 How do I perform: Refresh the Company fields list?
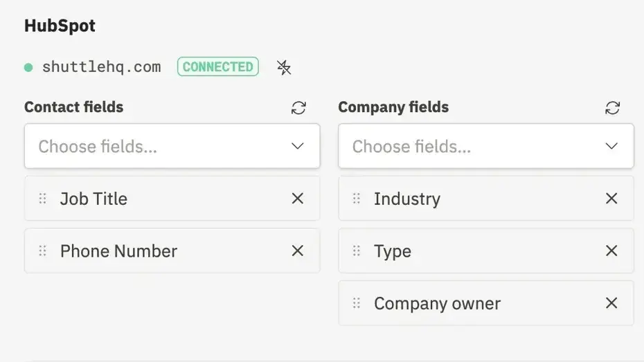click(612, 108)
